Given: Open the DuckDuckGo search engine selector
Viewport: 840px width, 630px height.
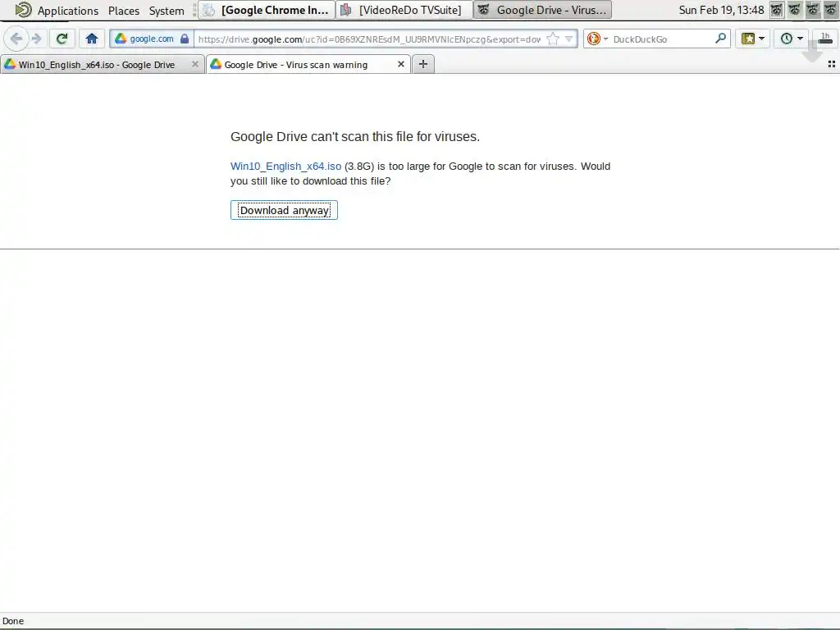Looking at the screenshot, I should coord(597,39).
